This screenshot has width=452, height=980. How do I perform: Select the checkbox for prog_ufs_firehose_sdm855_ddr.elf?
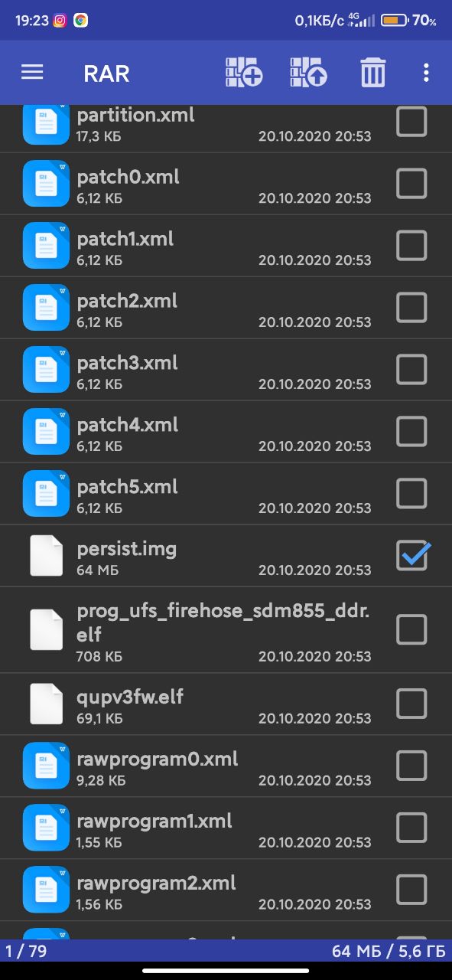point(411,629)
